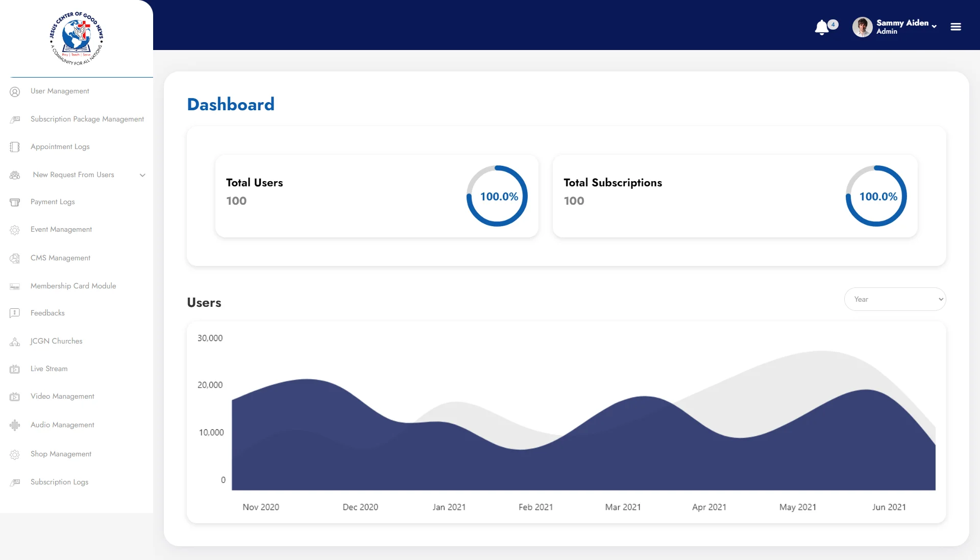Click the Live Stream icon
The height and width of the screenshot is (560, 980).
[x=15, y=369]
